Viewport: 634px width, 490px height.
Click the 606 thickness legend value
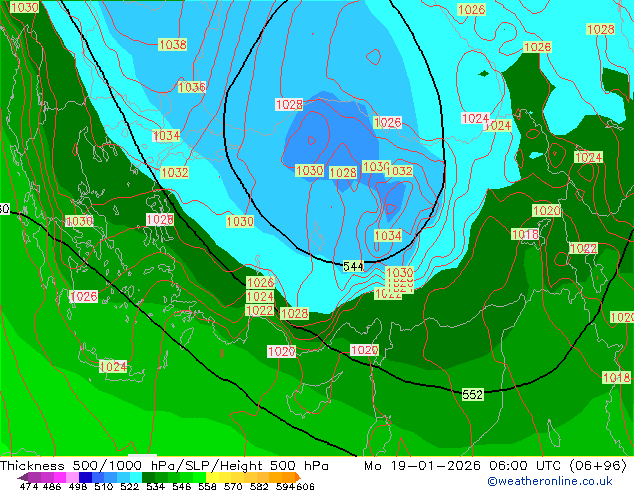[305, 486]
